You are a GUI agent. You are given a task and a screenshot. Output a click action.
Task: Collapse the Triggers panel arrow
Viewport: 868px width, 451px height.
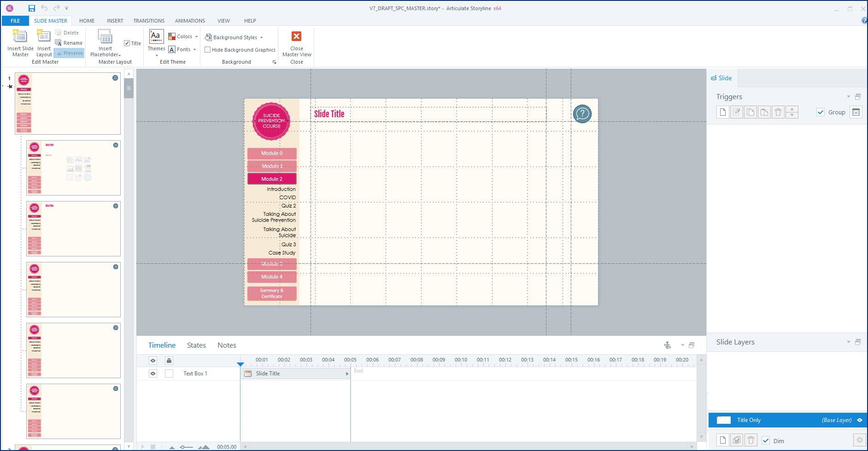(849, 97)
